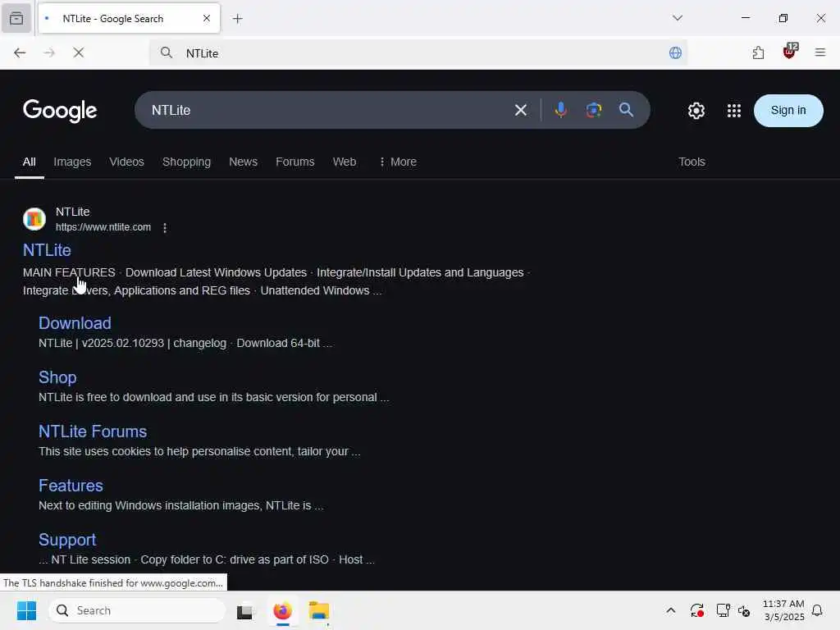Clear the Google search field

[521, 110]
